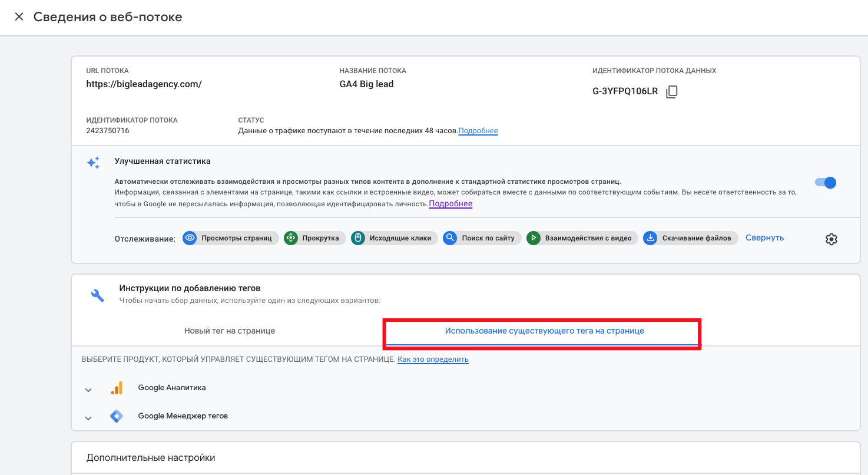Expand the Google Менеджер тегов chevron
Viewport: 868px width, 475px height.
coord(88,418)
